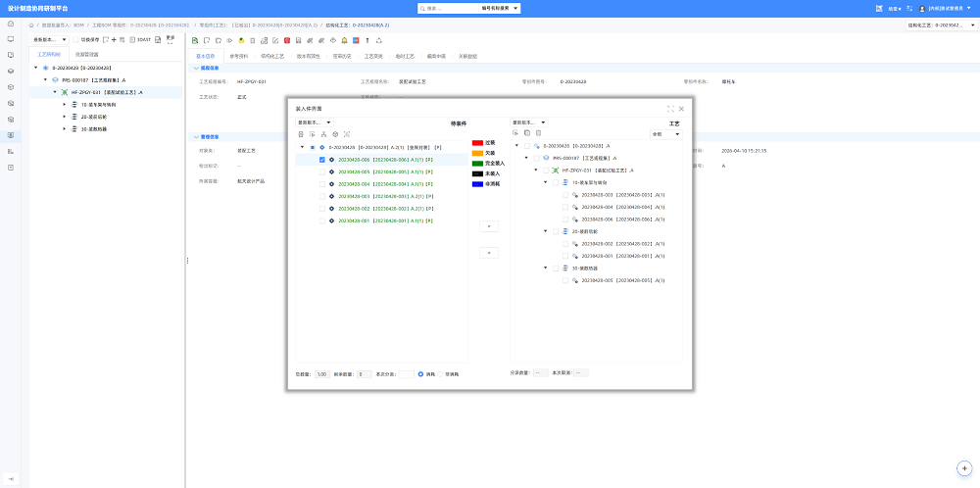Collapse the 20-装前后轮 node in dialog right tree
This screenshot has height=488, width=980.
click(x=546, y=231)
